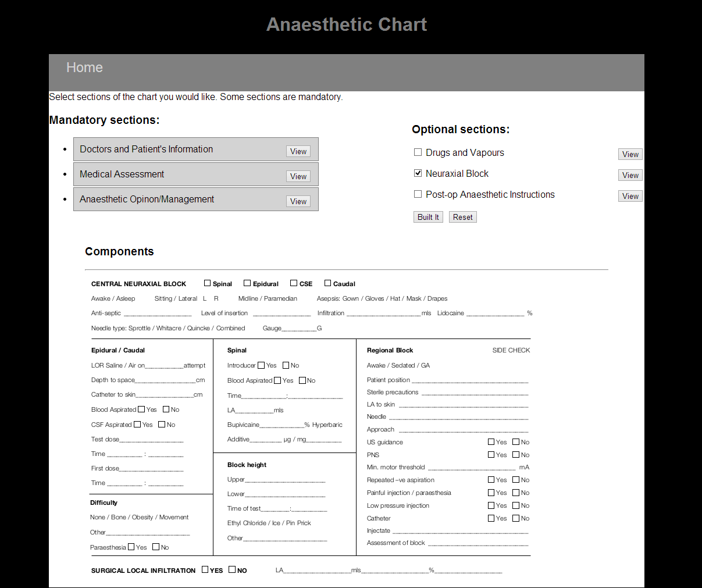Check Yes for Introducer in Spinal section
The height and width of the screenshot is (588, 702).
pos(262,365)
